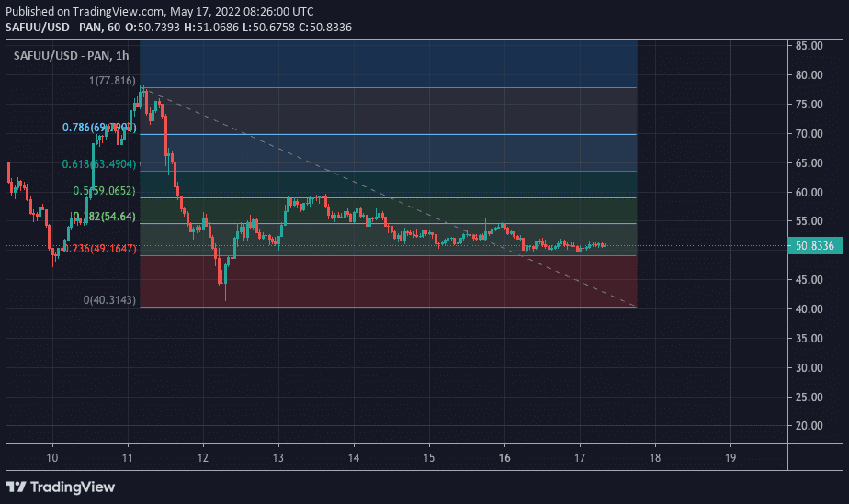849x504 pixels.
Task: Select the 0.236(49.1647) red level label
Action: (98, 249)
